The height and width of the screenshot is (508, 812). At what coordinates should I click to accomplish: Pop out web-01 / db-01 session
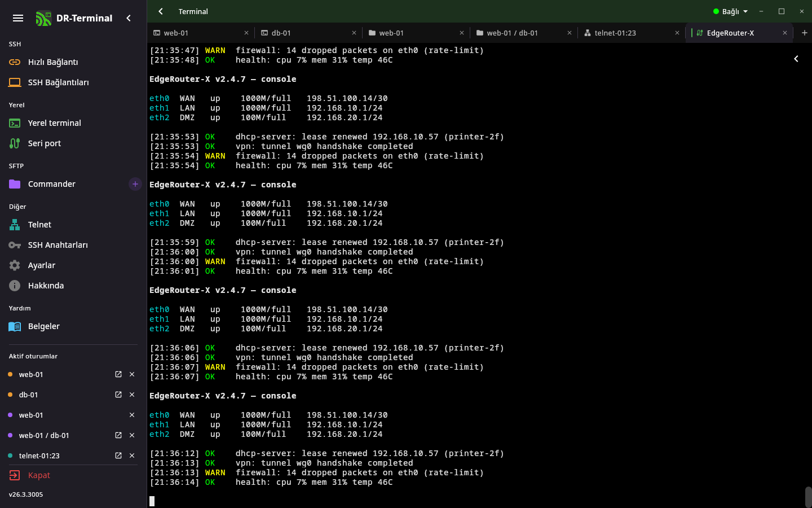[x=118, y=435]
